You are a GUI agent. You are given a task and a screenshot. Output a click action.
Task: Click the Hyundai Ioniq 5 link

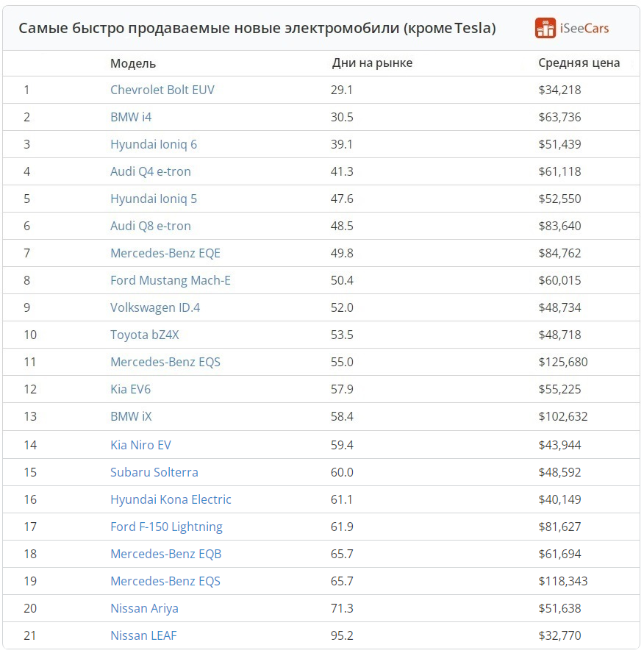[154, 199]
